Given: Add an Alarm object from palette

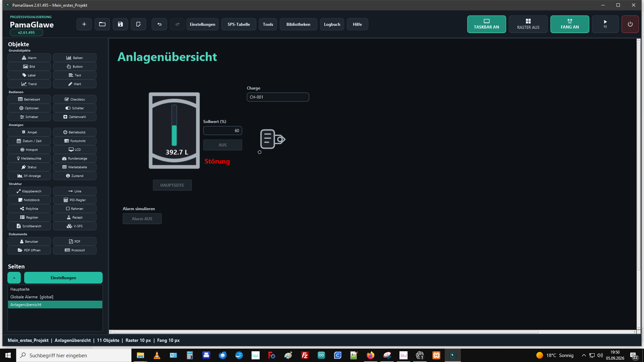Looking at the screenshot, I should [29, 58].
